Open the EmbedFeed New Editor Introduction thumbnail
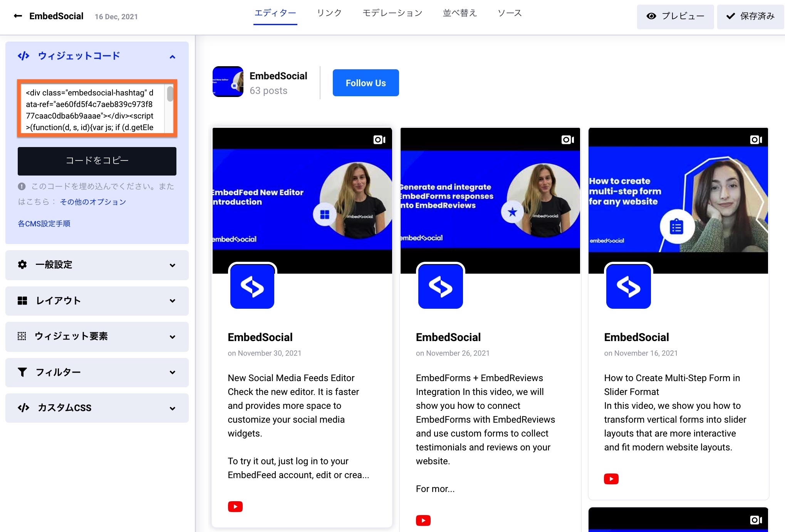Screen dimensions: 785x532 point(302,200)
